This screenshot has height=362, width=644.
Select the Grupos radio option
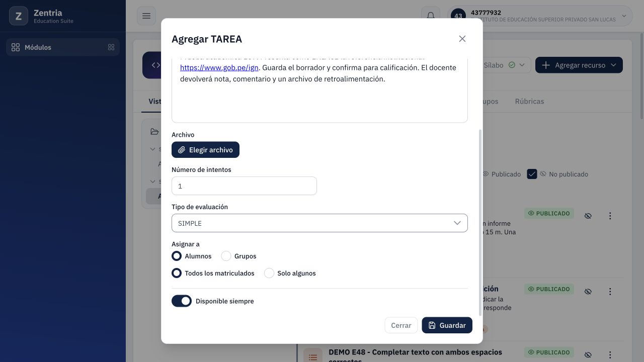(x=226, y=256)
